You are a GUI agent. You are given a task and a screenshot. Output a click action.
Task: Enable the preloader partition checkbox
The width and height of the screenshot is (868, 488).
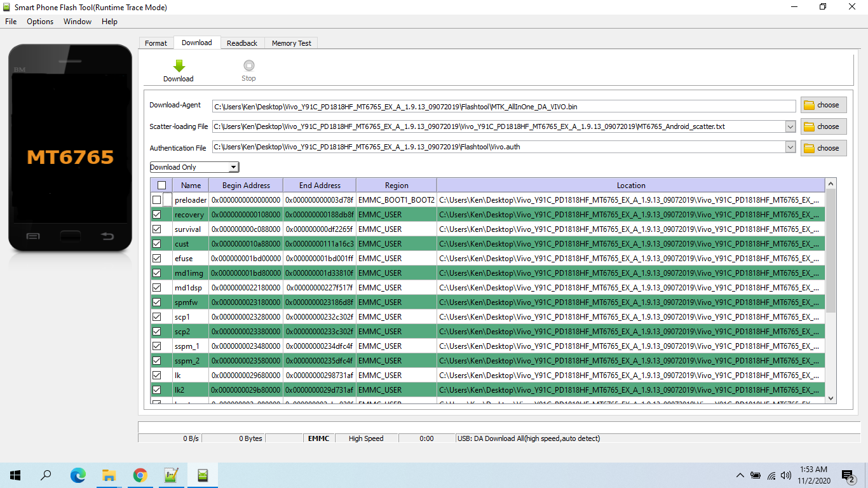click(156, 200)
